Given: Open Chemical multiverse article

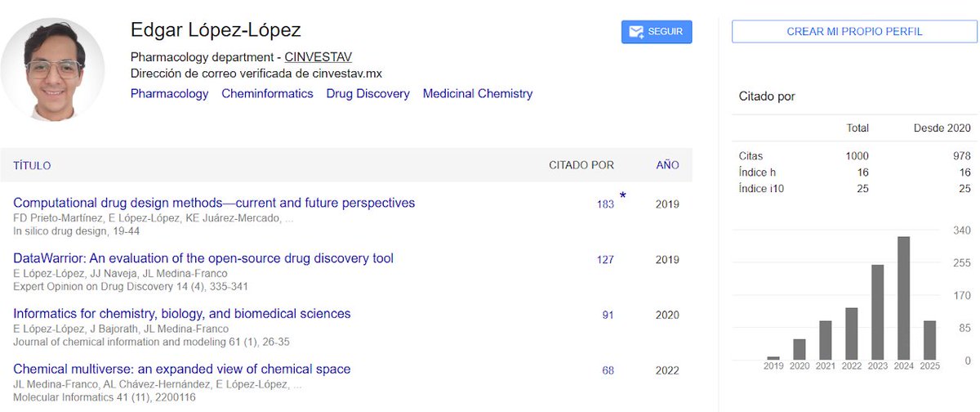Looking at the screenshot, I should [182, 369].
